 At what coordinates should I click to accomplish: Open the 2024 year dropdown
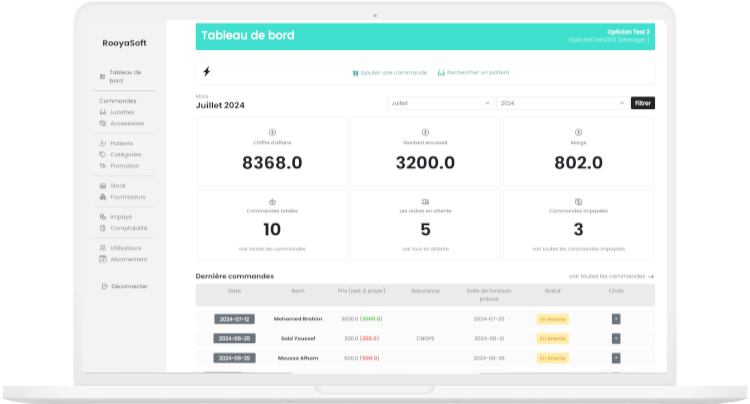(561, 103)
